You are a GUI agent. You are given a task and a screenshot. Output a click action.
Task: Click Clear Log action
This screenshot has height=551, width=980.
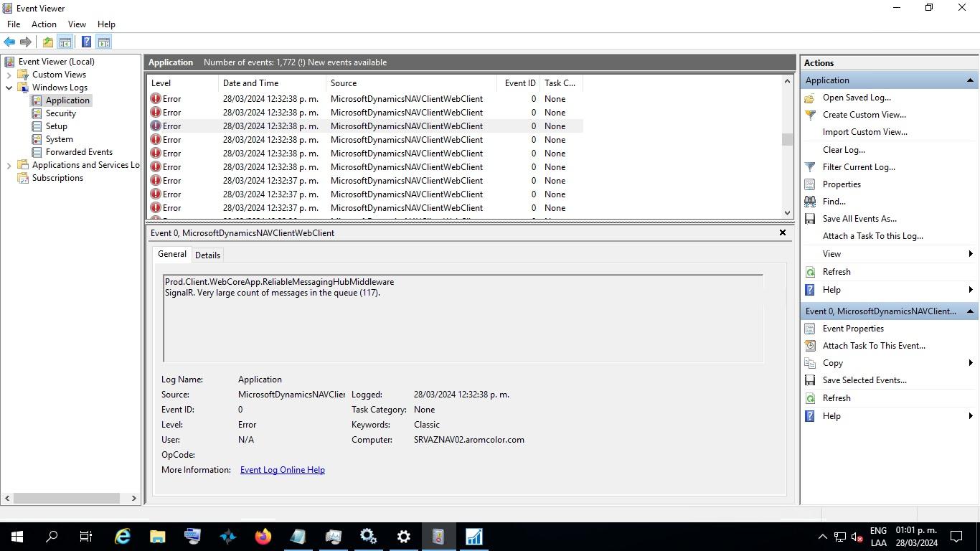tap(844, 150)
